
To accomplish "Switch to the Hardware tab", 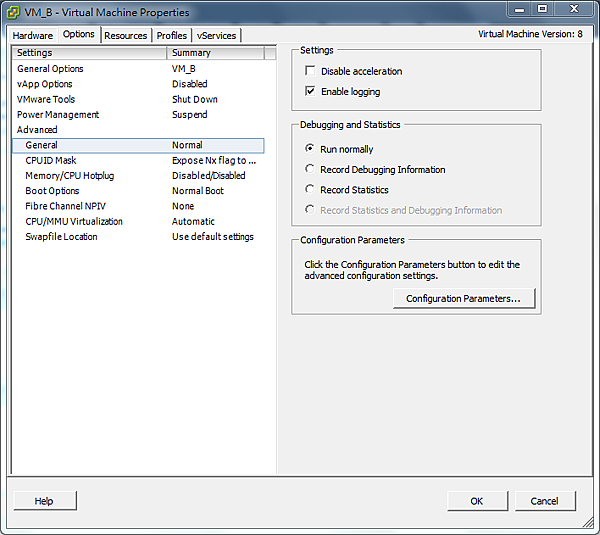I will 33,35.
